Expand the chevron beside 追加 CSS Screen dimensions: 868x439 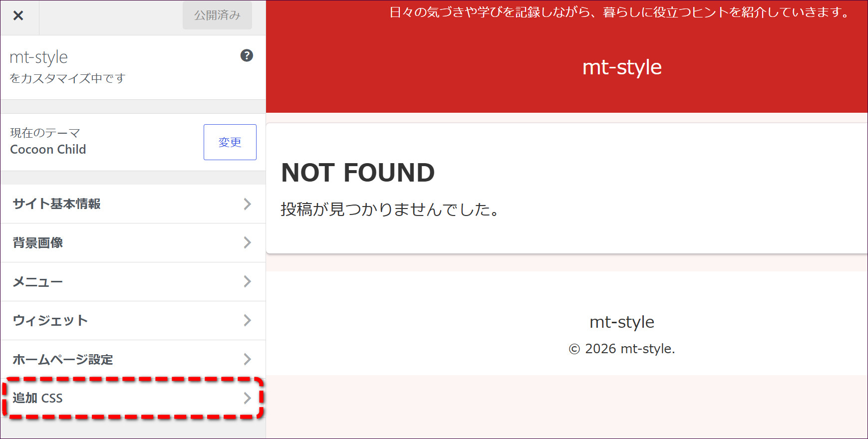(247, 398)
